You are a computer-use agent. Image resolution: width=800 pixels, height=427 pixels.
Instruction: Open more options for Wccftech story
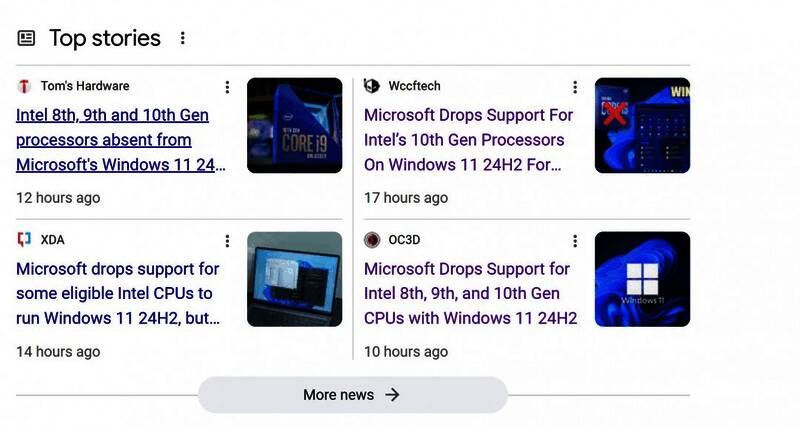click(x=575, y=87)
